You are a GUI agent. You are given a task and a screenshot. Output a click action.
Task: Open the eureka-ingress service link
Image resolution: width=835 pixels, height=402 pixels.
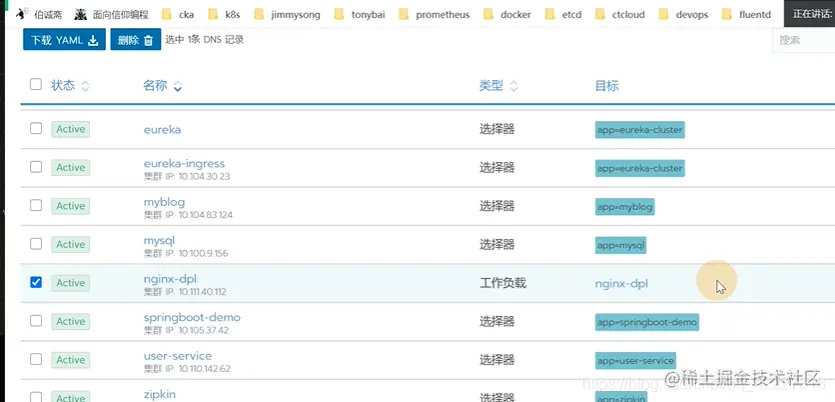[x=184, y=163]
